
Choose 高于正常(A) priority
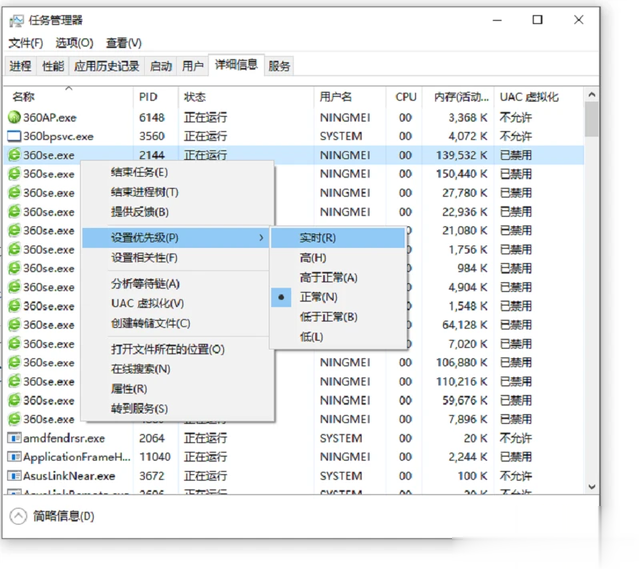click(x=338, y=278)
